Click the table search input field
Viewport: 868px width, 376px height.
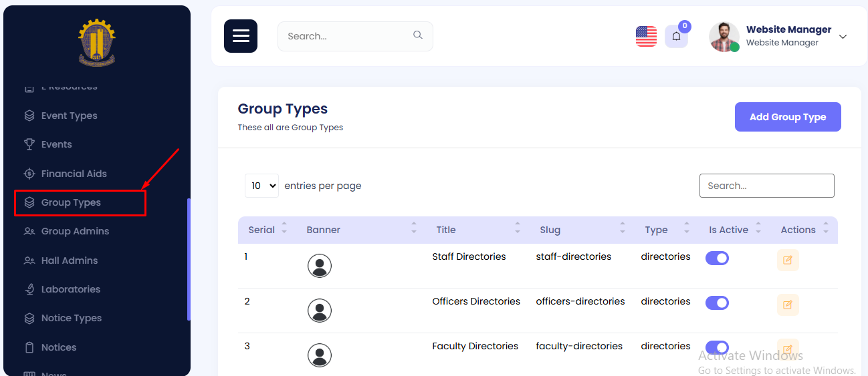766,186
